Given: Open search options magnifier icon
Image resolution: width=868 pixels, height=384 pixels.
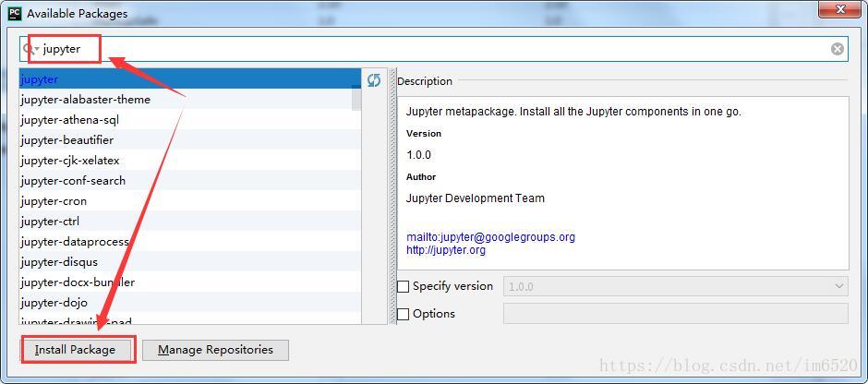Looking at the screenshot, I should click(x=30, y=49).
